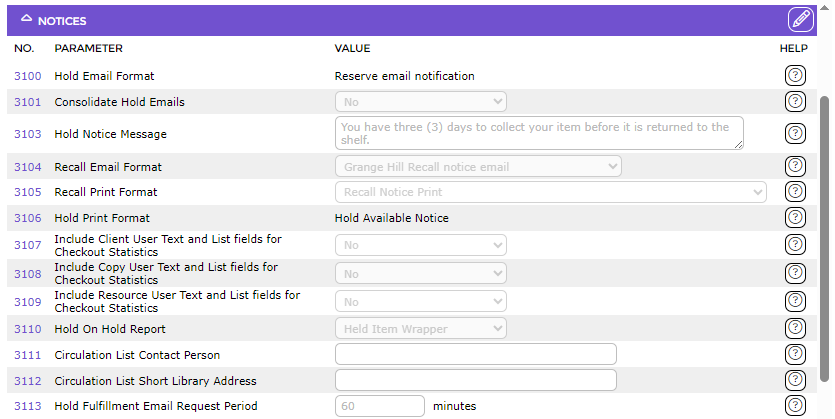
Task: Click parameter number 3112 link
Action: (28, 381)
